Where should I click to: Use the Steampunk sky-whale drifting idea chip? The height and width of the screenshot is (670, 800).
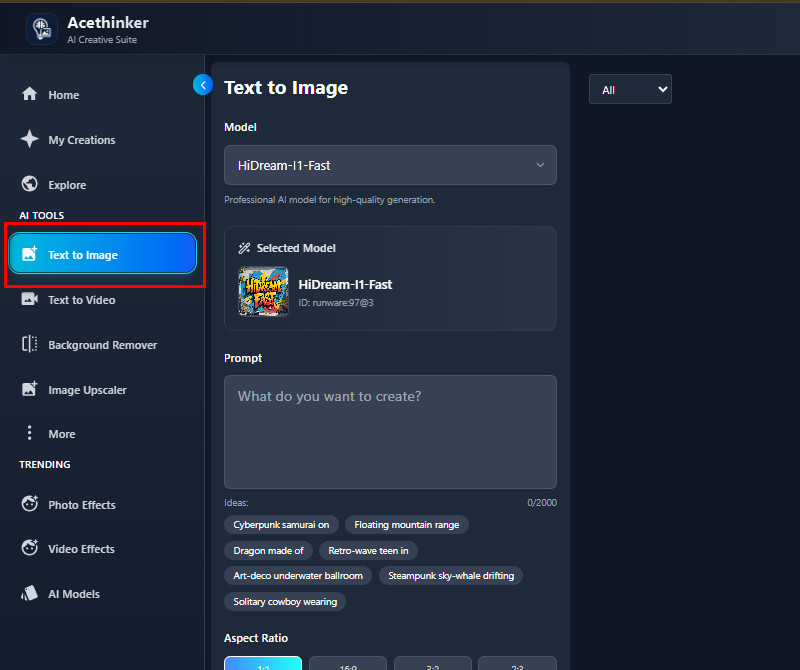coord(451,576)
